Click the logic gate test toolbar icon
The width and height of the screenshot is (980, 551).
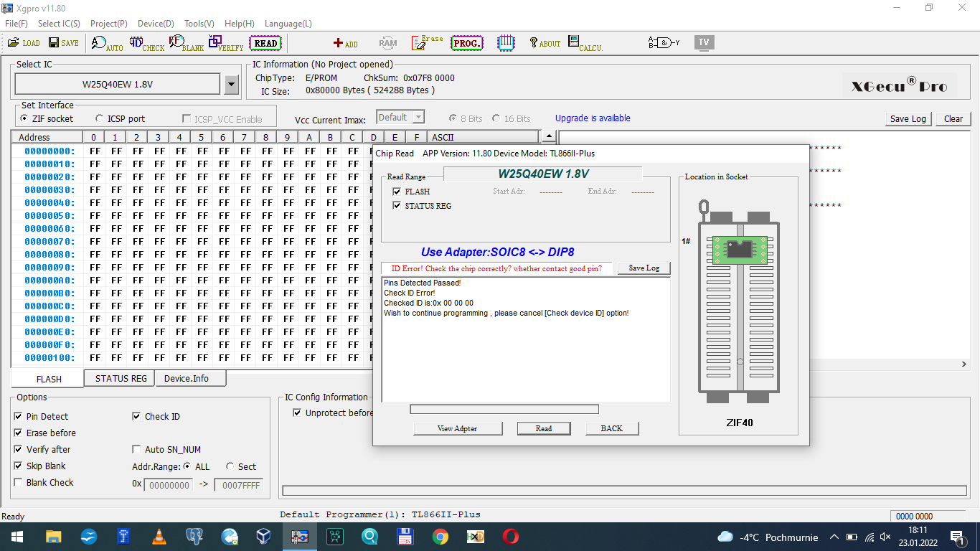click(x=664, y=43)
